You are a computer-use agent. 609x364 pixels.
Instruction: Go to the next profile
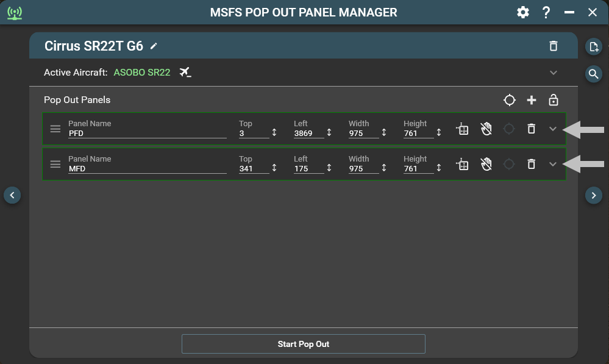click(593, 195)
